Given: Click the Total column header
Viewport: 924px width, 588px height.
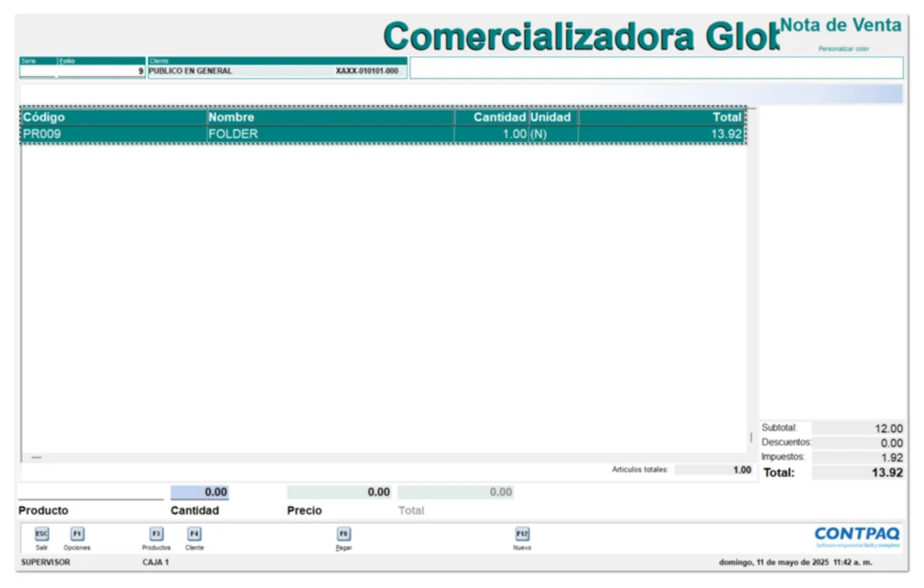Looking at the screenshot, I should click(661, 118).
